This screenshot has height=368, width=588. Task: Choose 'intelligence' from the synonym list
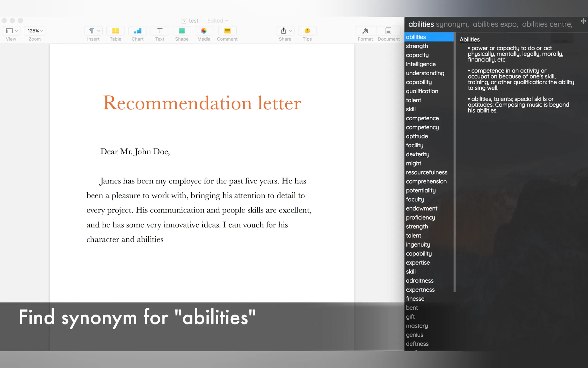click(421, 64)
